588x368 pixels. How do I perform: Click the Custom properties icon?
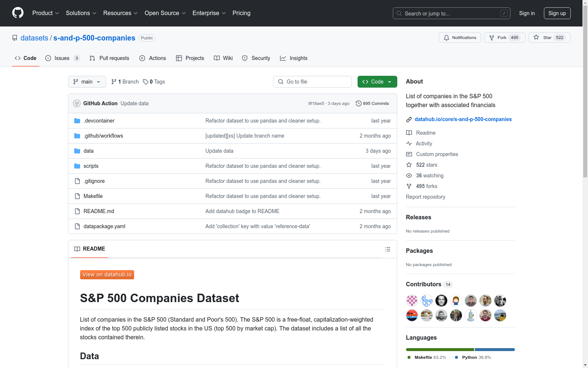pos(409,154)
